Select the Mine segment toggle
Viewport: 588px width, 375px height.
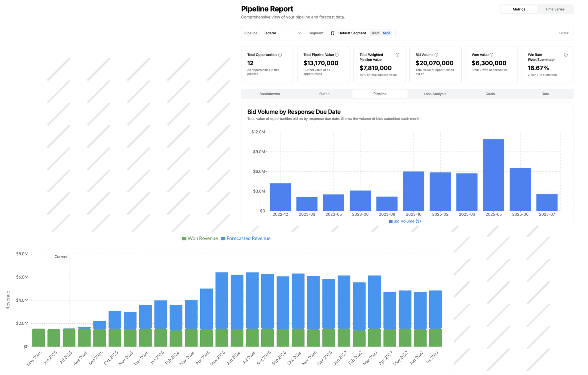click(x=387, y=33)
